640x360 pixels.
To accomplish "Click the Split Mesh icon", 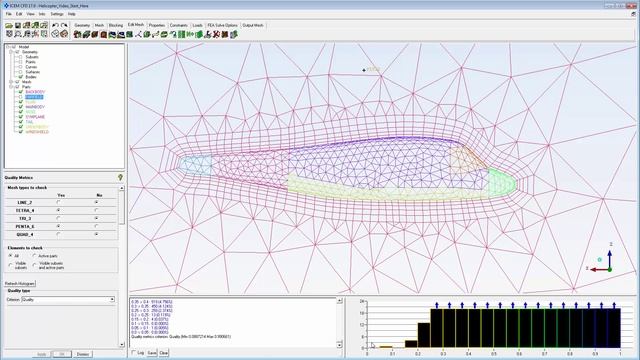I will click(x=147, y=35).
